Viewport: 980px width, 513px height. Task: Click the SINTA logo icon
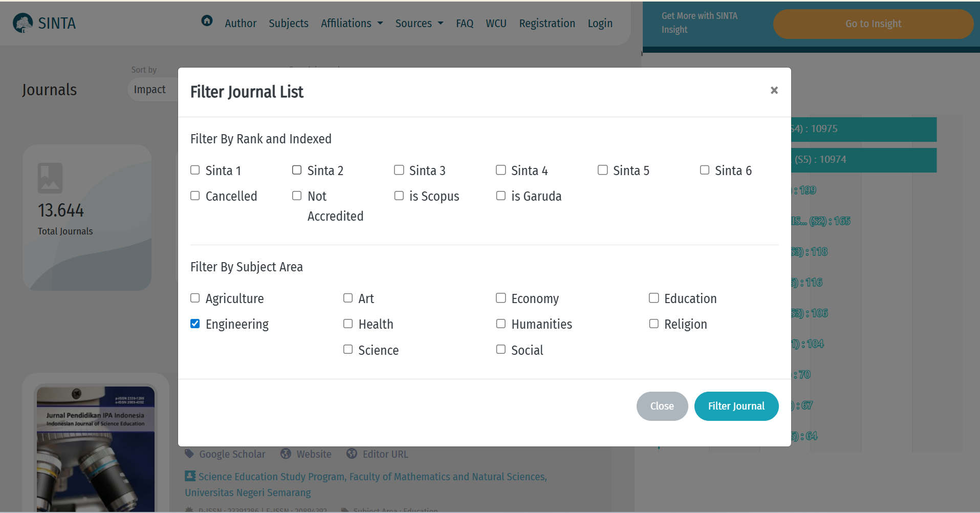click(23, 23)
